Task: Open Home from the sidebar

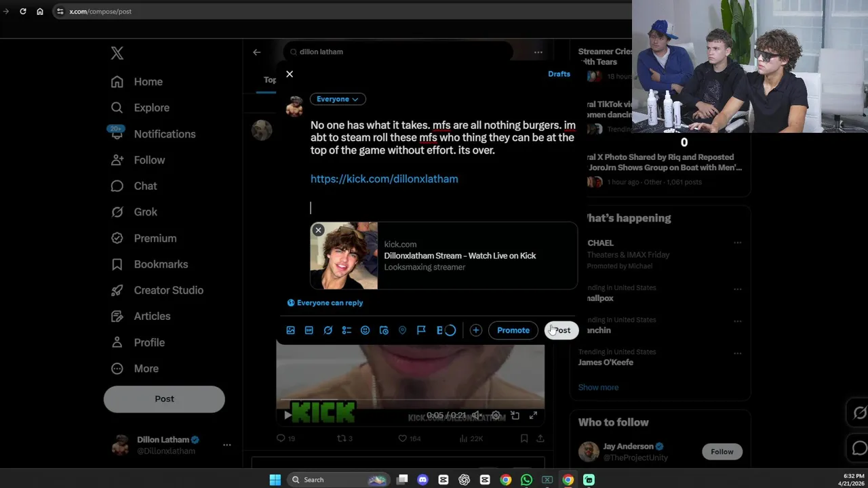Action: [137, 82]
